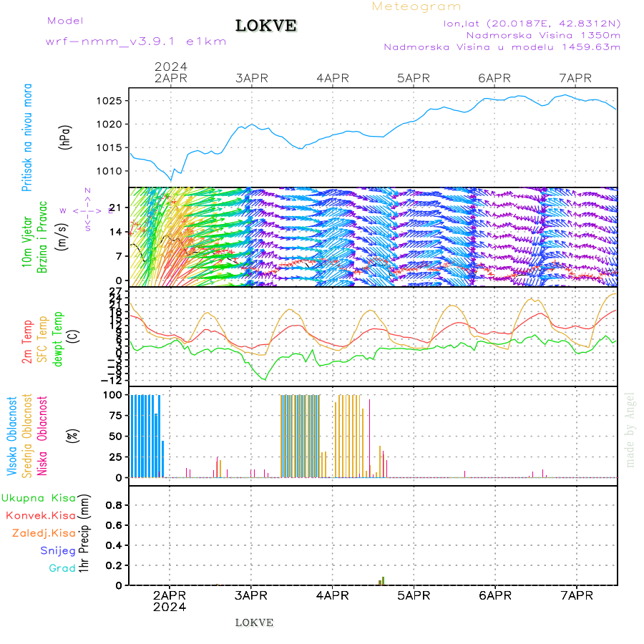Image resolution: width=644 pixels, height=644 pixels.
Task: Select the "(%)" cloud cover unit label
Action: [x=73, y=435]
